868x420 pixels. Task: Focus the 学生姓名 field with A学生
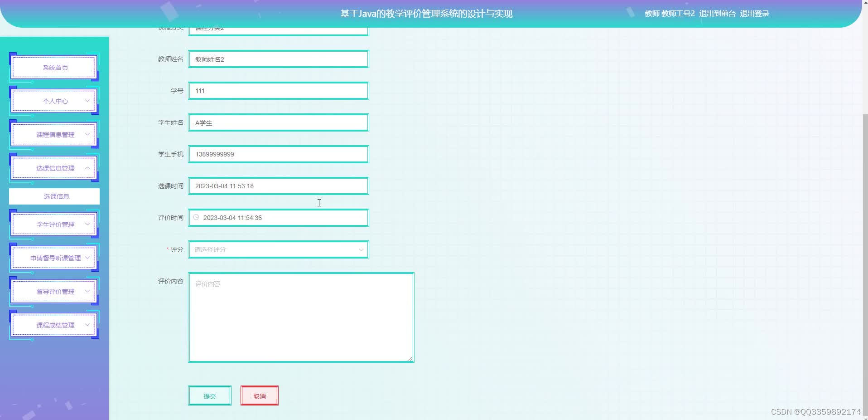pos(279,122)
